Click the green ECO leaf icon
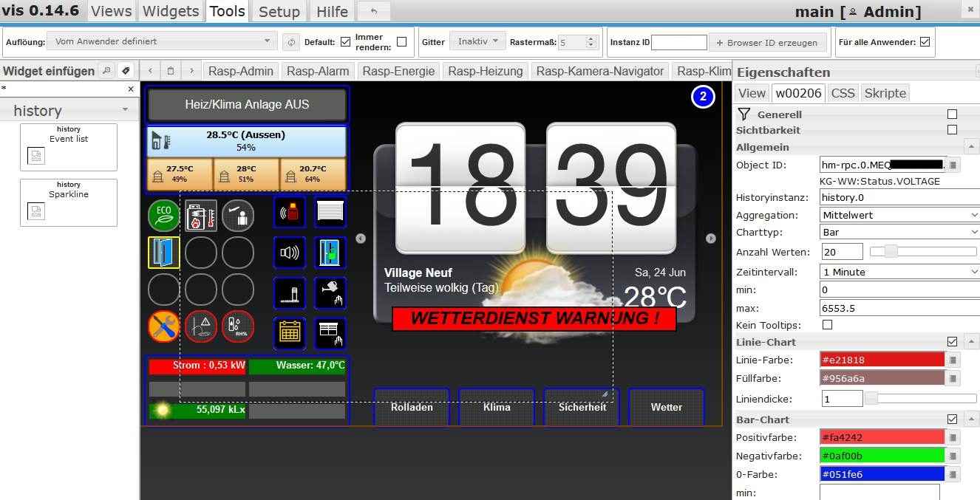Screen dimensions: 980x500 click(x=163, y=216)
